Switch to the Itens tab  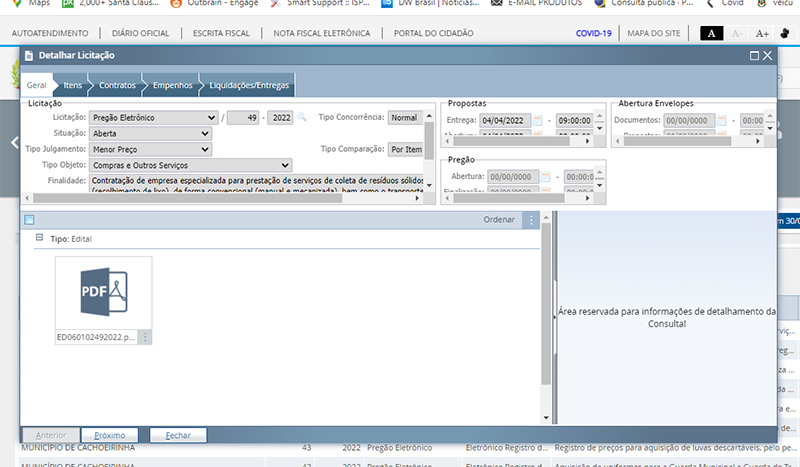(x=72, y=86)
